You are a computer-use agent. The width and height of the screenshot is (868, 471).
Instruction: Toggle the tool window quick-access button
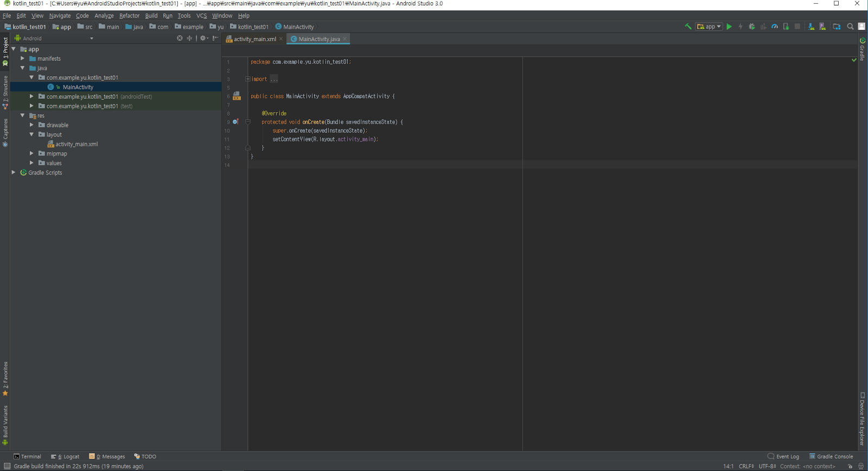pos(7,466)
